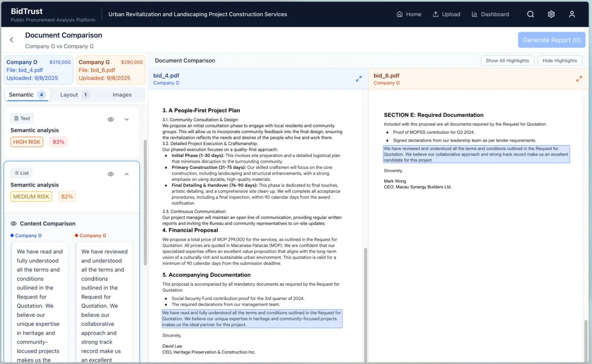
Task: Switch to the Semantic tab
Action: coord(27,95)
